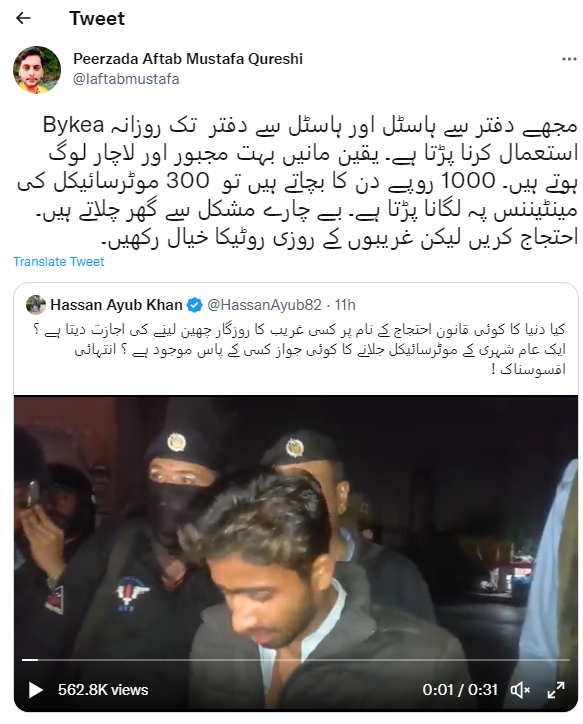This screenshot has width=583, height=724.
Task: Play the video with the play button
Action: (x=36, y=690)
